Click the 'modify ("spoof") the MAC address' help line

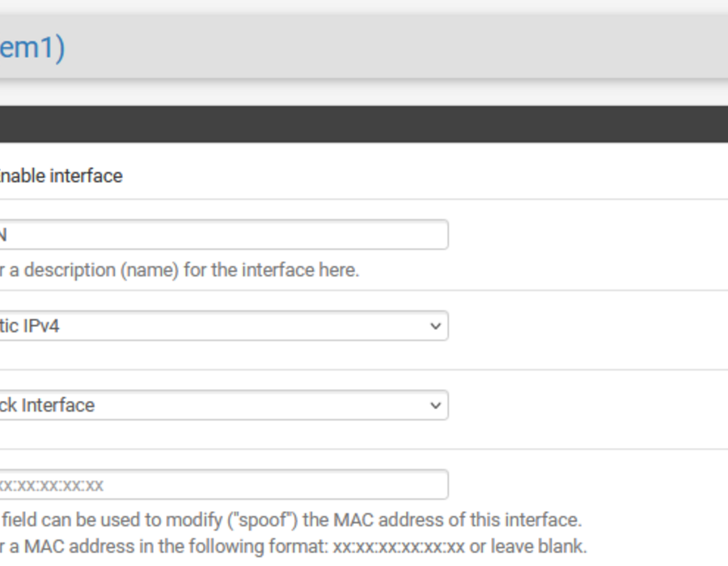tap(291, 520)
